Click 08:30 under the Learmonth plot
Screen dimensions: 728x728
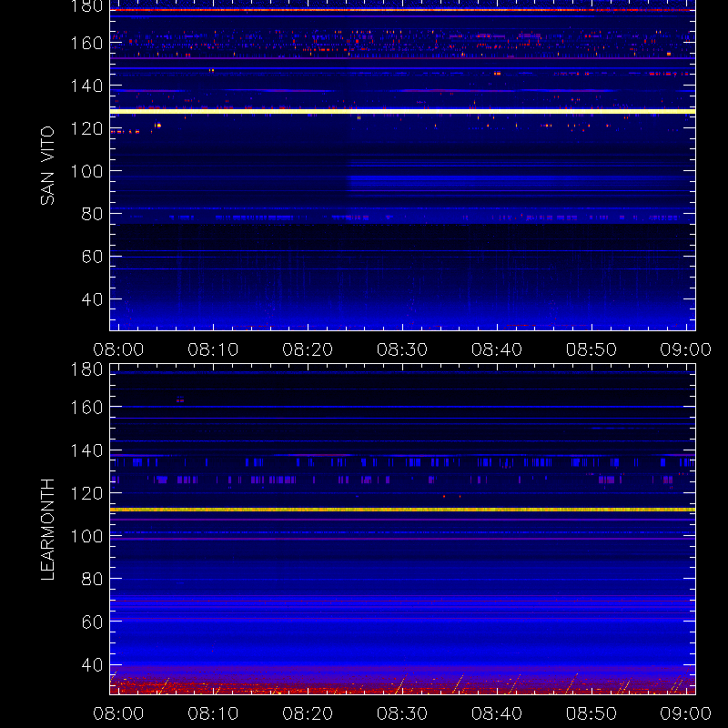[402, 713]
